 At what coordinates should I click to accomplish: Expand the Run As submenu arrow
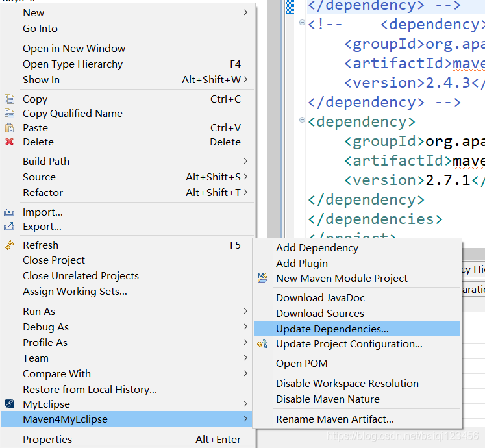click(245, 311)
